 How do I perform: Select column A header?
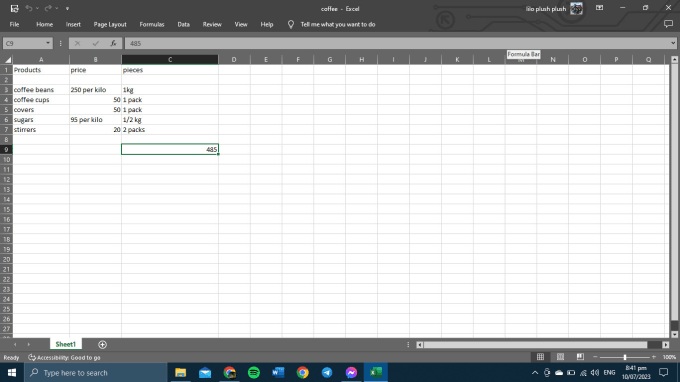pos(41,59)
